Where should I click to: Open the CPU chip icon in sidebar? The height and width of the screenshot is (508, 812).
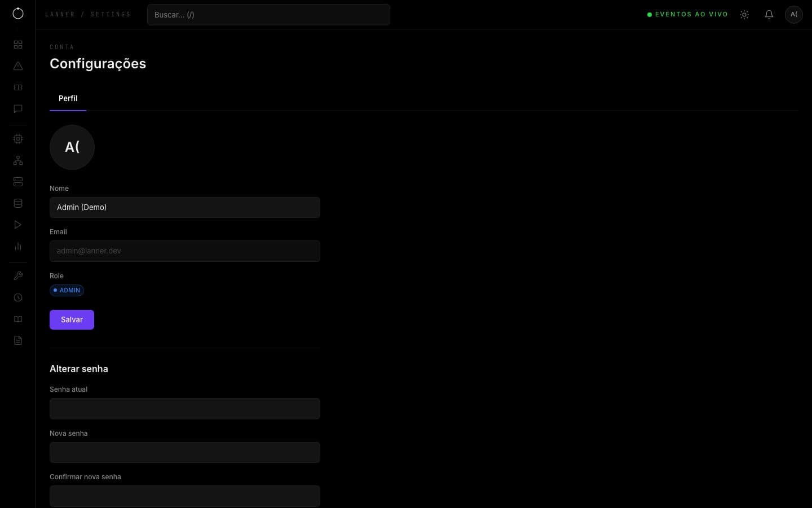(18, 139)
